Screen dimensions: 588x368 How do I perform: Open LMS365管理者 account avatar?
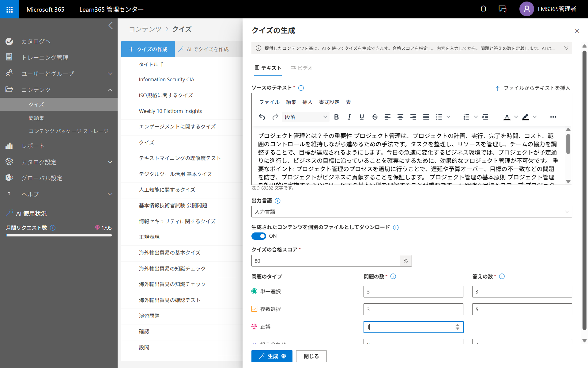coord(526,9)
